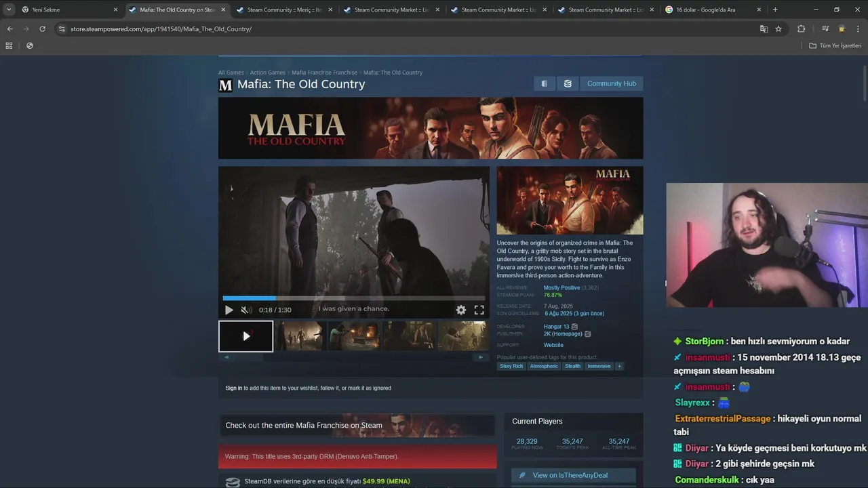The image size is (868, 488).
Task: Bookmark this page with star
Action: coord(778,29)
